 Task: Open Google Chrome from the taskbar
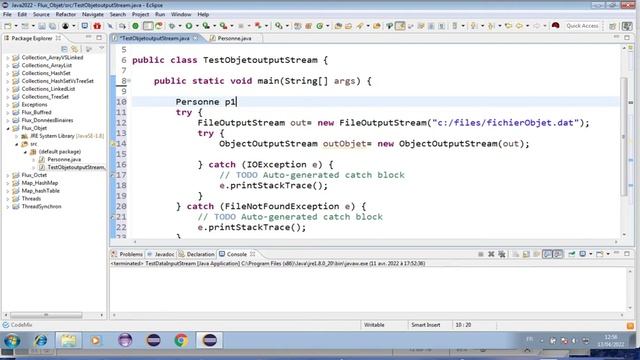pyautogui.click(x=181, y=340)
